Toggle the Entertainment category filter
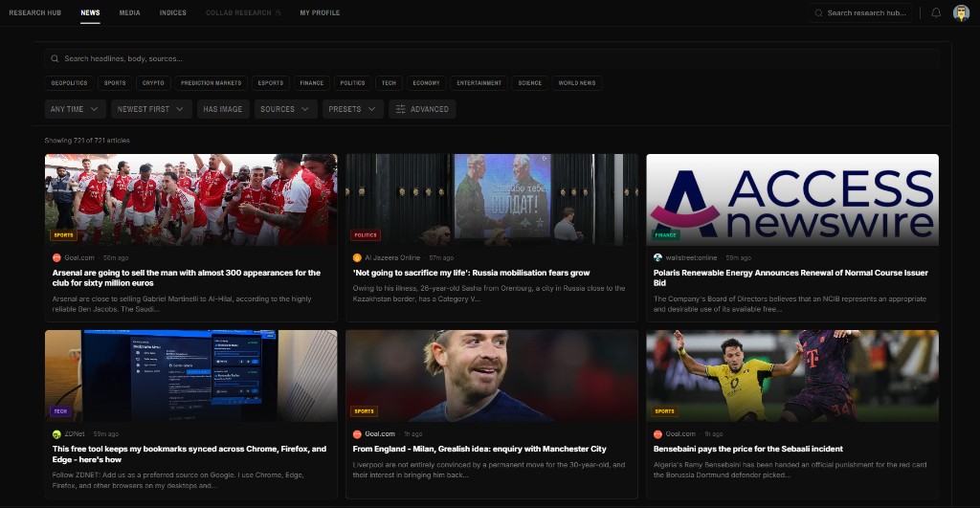Screen dimensions: 980x508 tap(479, 83)
